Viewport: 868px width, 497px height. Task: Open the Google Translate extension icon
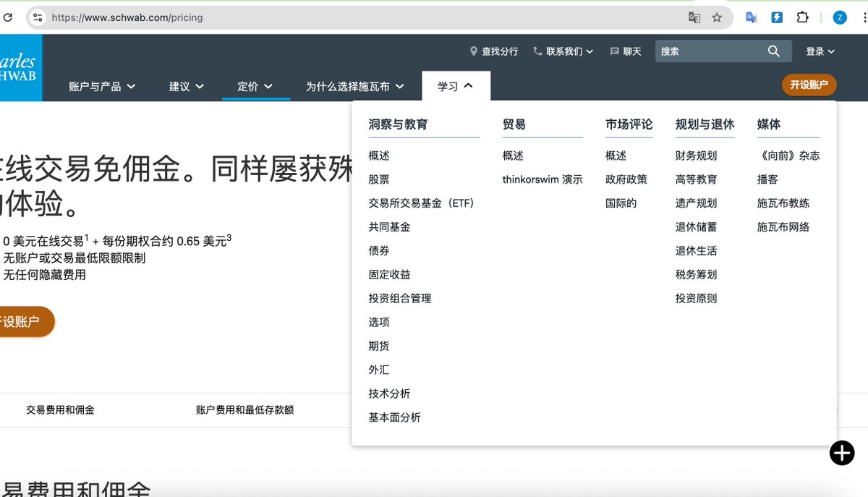(751, 17)
